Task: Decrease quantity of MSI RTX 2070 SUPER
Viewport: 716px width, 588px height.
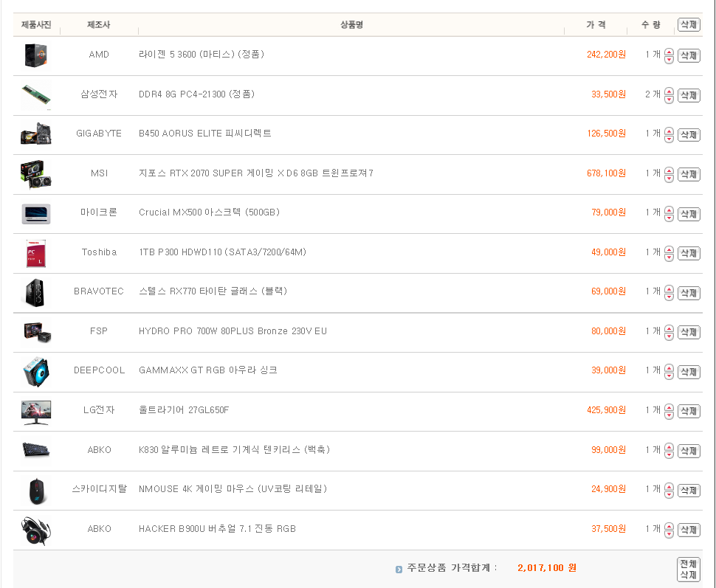Action: pyautogui.click(x=669, y=179)
